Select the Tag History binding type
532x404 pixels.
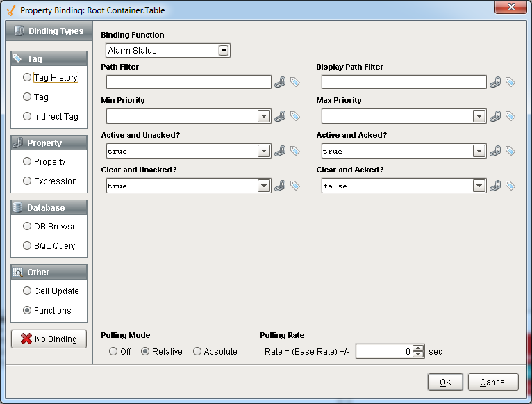pos(28,78)
